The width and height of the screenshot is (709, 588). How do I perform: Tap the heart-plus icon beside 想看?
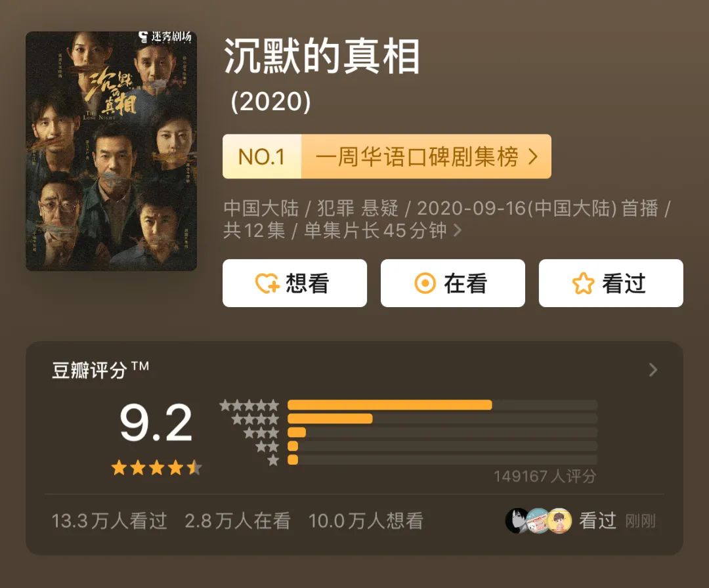[267, 283]
